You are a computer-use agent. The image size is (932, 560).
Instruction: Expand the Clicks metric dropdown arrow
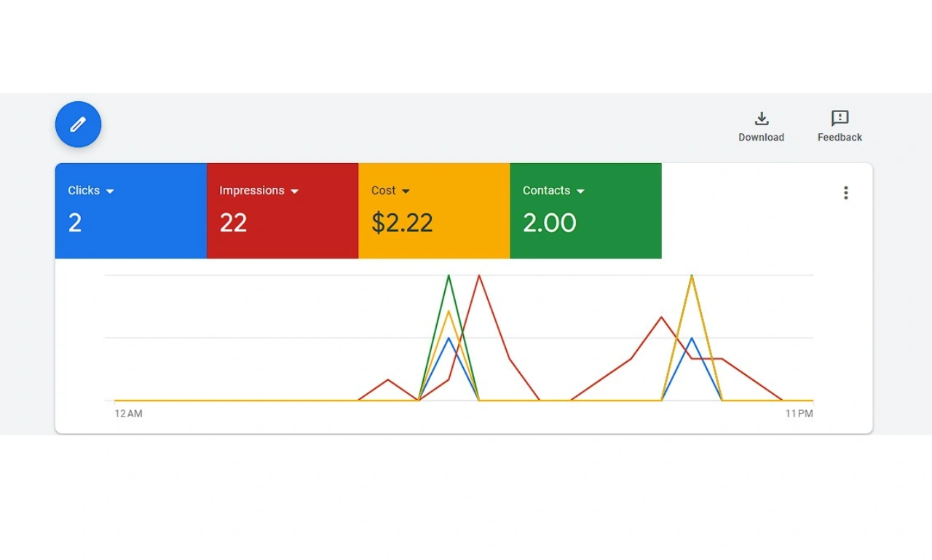pyautogui.click(x=110, y=192)
